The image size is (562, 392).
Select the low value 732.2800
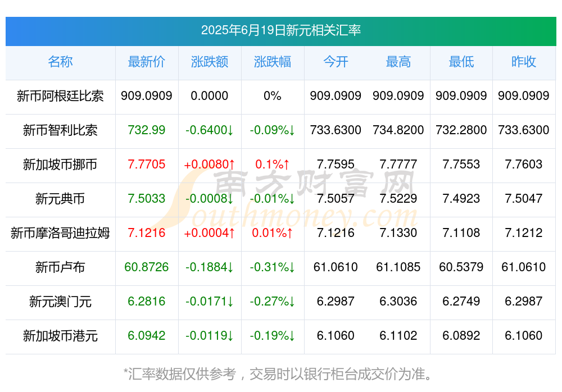pos(461,130)
